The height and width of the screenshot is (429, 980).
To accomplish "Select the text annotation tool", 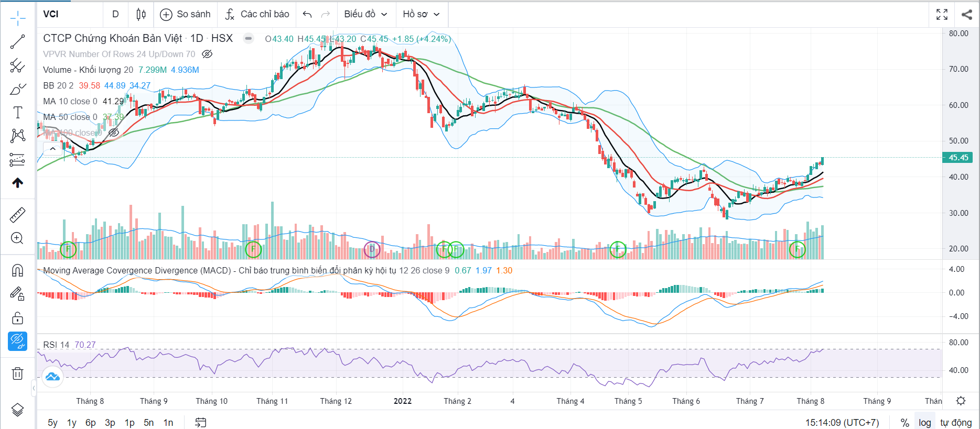I will click(x=17, y=113).
